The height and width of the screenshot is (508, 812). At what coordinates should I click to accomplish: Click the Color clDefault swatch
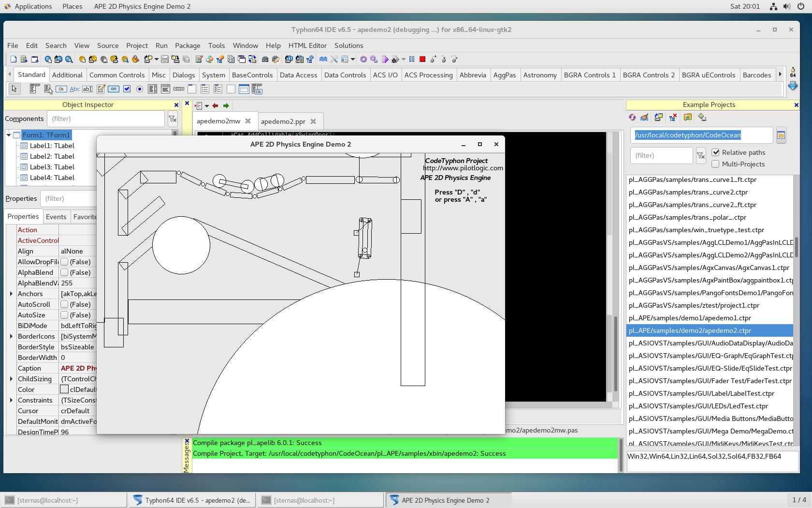click(64, 389)
